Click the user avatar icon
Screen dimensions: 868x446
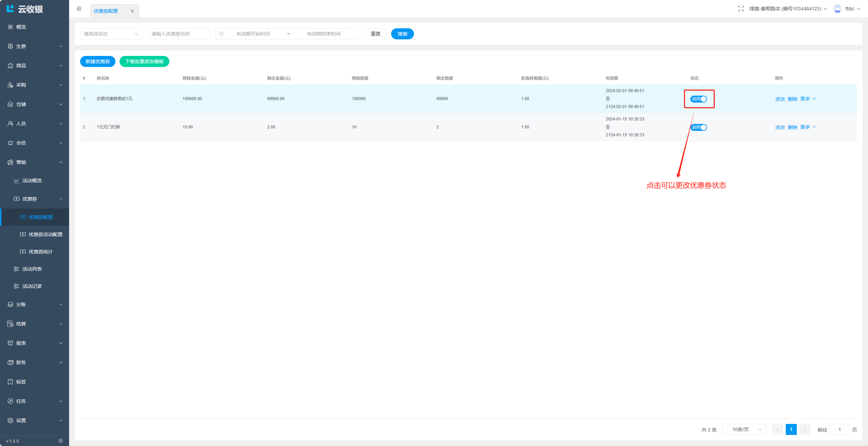click(x=837, y=9)
